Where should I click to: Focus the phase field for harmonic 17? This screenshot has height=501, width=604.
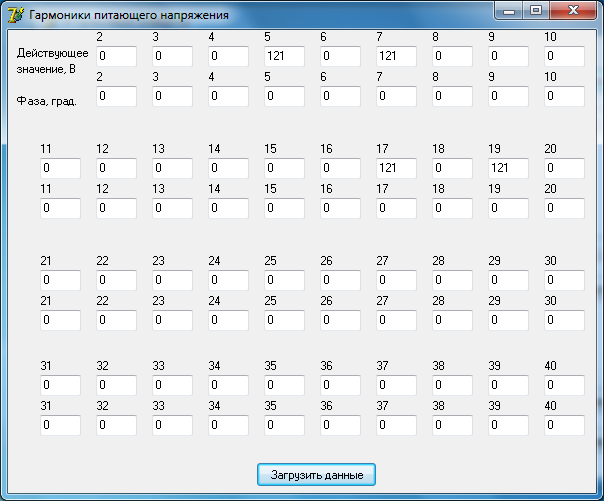pos(396,208)
